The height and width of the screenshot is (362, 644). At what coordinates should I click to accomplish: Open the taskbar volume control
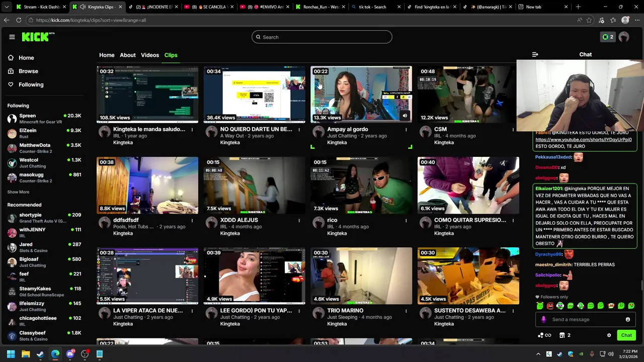610,354
